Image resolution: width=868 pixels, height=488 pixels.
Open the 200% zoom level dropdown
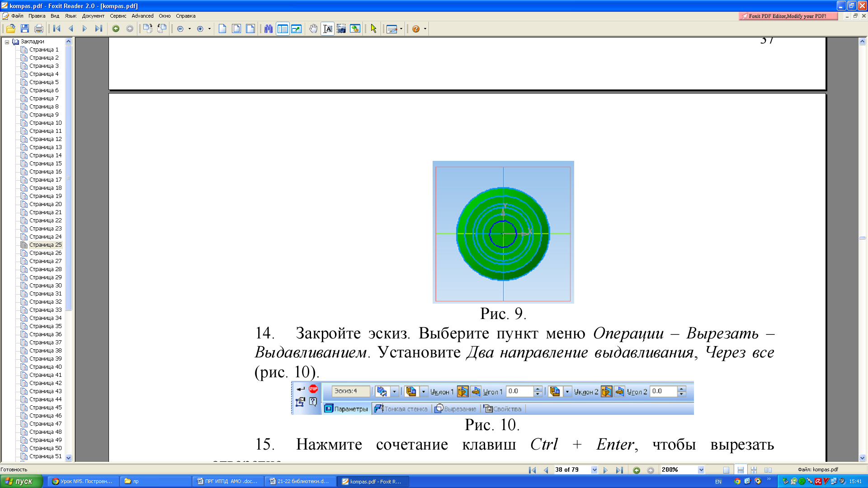[701, 470]
